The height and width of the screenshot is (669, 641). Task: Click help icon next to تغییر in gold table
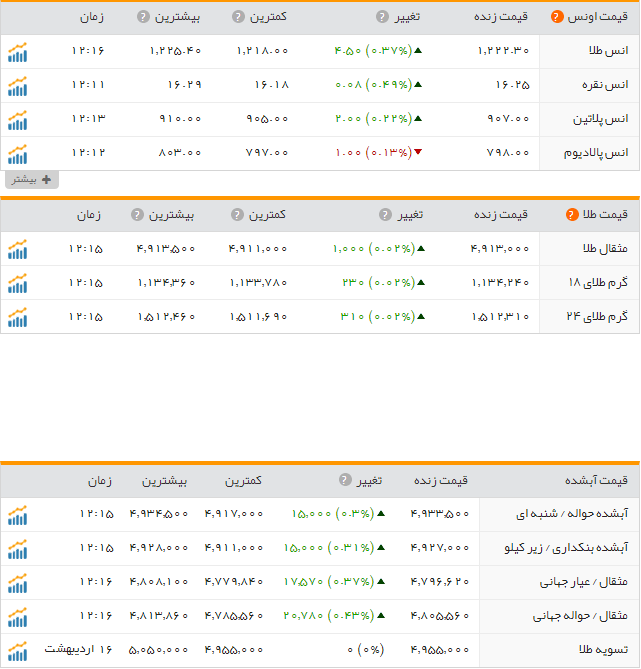(385, 215)
